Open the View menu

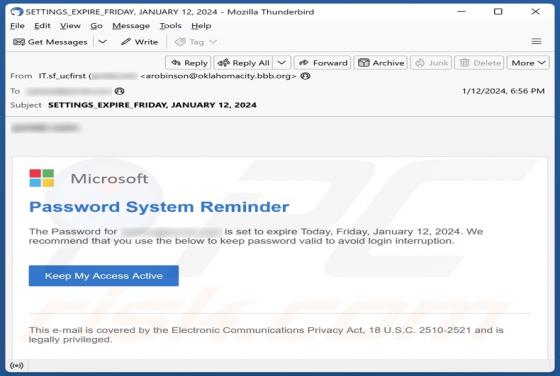70,26
